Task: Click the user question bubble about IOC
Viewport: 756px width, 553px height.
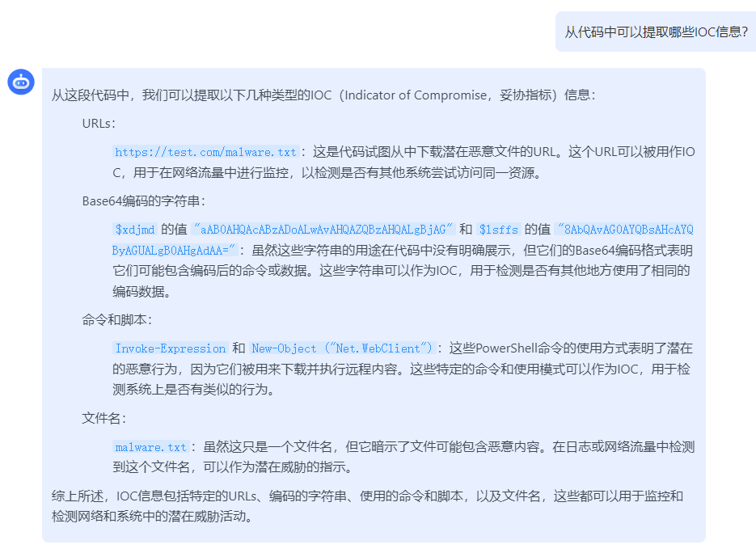Action: click(656, 32)
